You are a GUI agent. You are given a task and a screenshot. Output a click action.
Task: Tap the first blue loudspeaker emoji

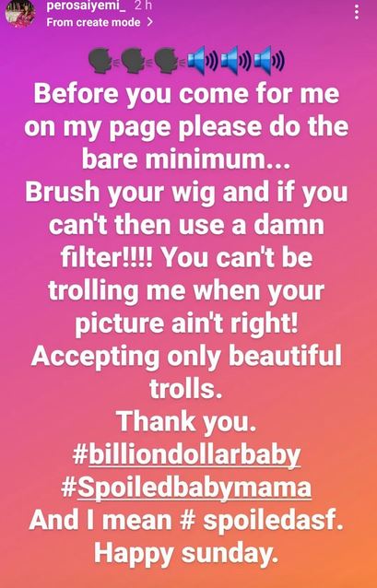(x=202, y=60)
